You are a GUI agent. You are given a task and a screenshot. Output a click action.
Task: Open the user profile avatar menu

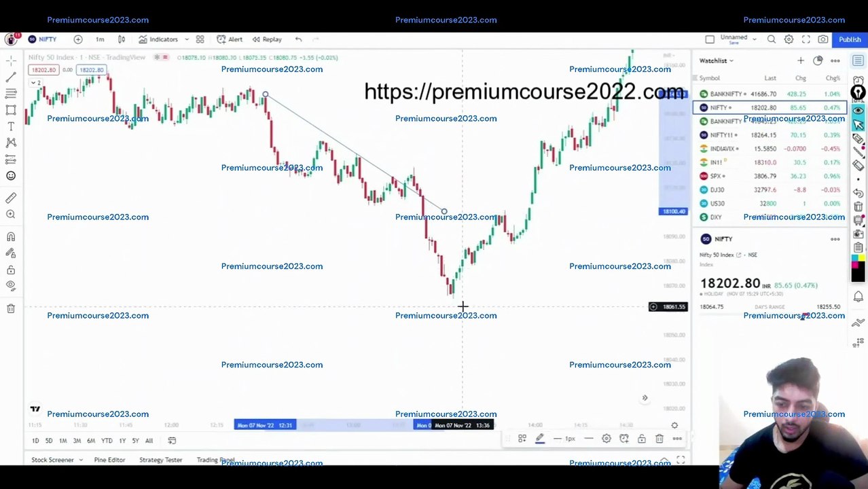click(11, 39)
